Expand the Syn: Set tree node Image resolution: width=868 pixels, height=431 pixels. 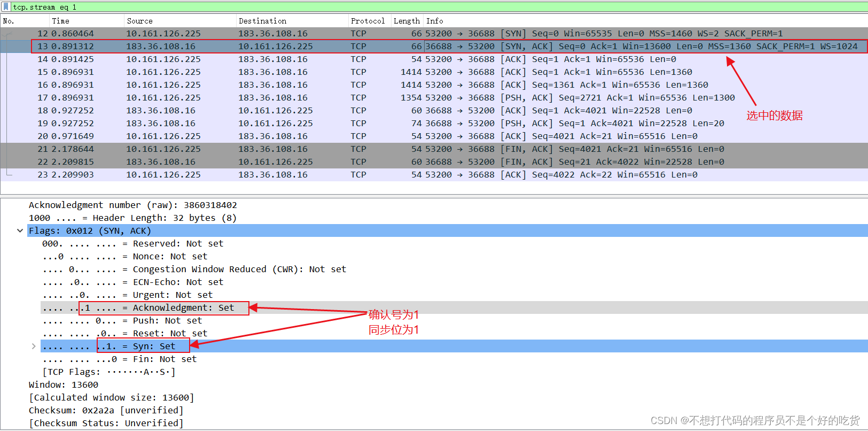(x=34, y=347)
